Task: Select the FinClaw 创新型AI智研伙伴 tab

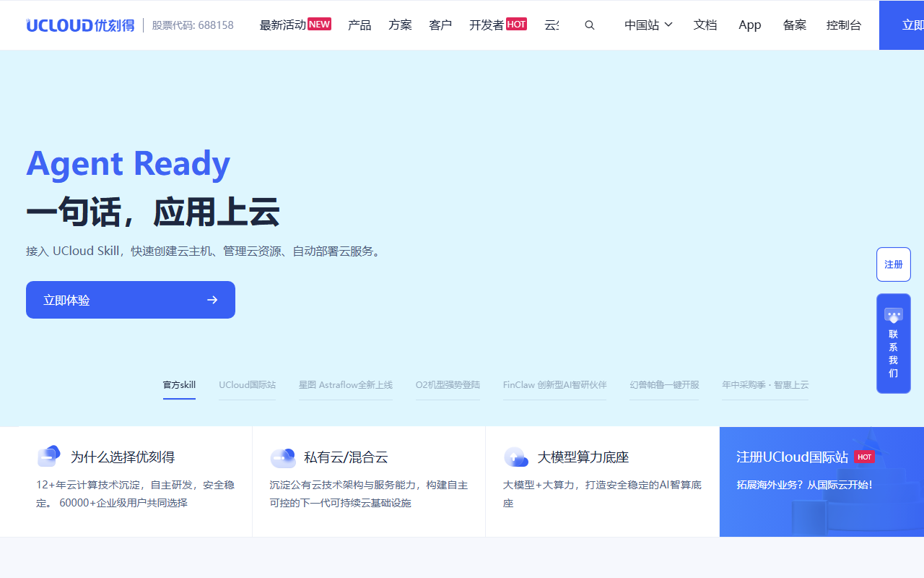Action: click(x=555, y=385)
